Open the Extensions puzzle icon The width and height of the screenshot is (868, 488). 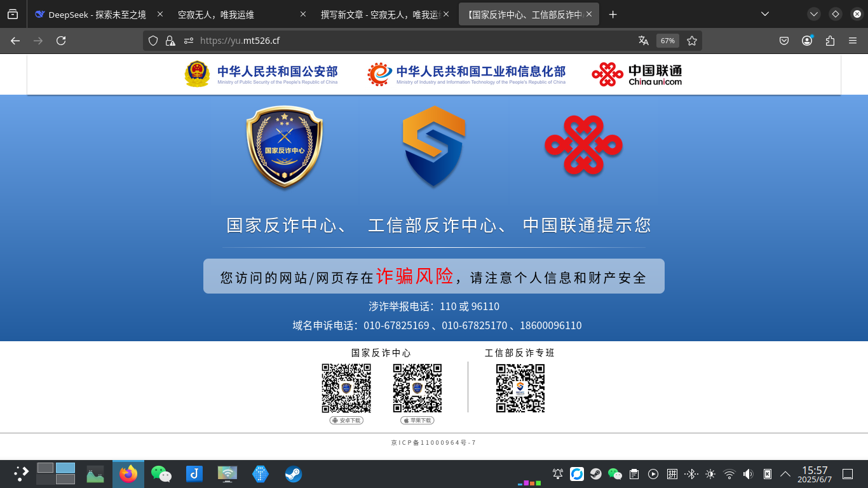[830, 41]
